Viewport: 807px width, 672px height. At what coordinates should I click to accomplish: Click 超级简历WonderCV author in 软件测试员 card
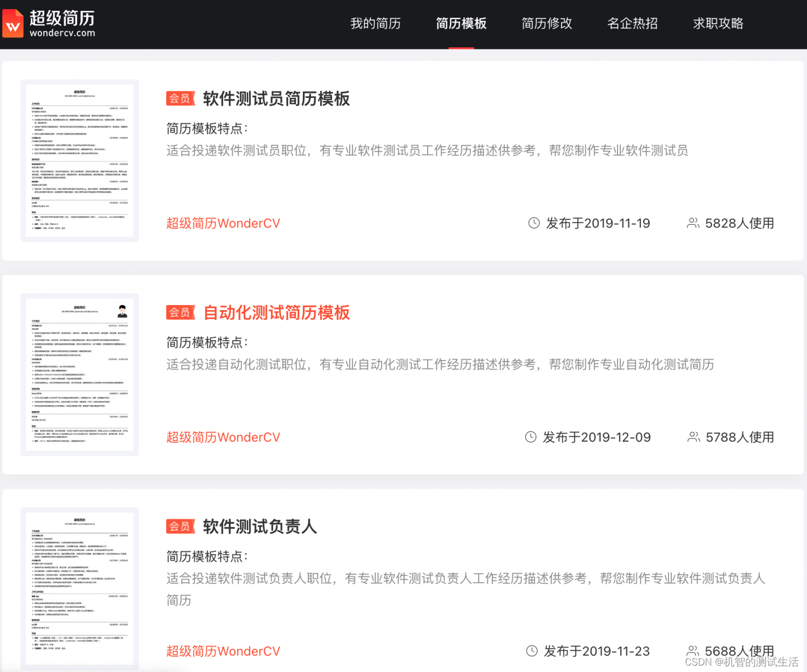[223, 223]
